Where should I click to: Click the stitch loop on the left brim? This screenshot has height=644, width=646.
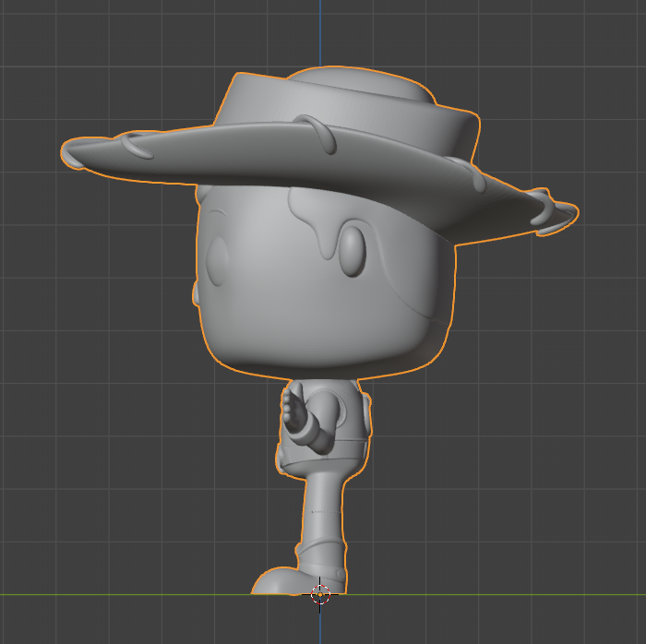coord(138,145)
